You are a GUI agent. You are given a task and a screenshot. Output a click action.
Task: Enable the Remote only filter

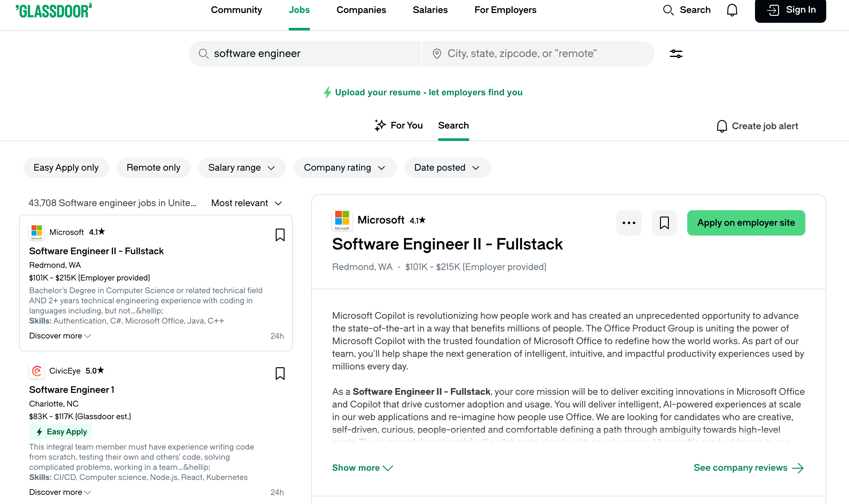(153, 167)
